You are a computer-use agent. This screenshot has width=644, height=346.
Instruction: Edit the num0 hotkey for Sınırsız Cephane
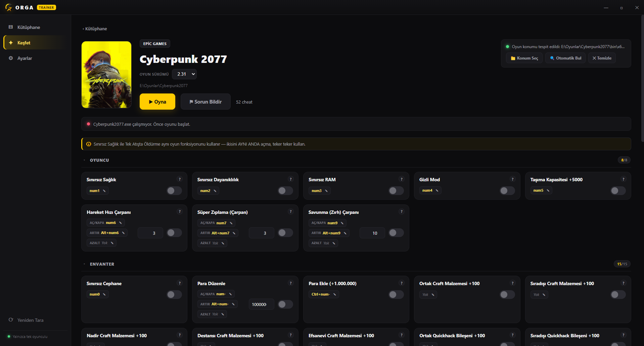104,294
